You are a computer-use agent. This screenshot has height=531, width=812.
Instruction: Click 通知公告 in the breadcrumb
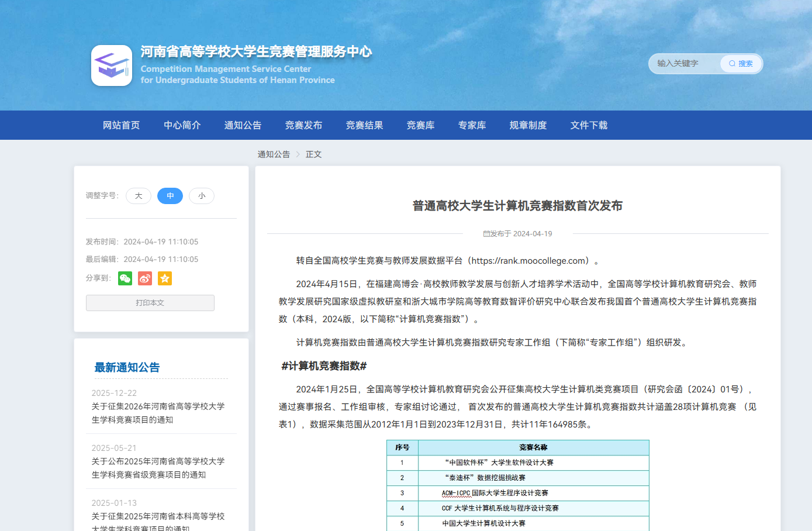coord(274,154)
